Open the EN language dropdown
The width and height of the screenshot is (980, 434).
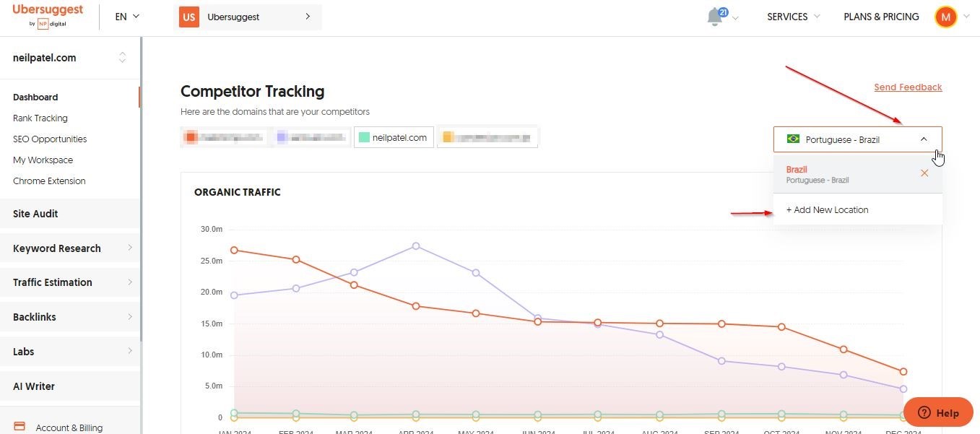pos(127,17)
